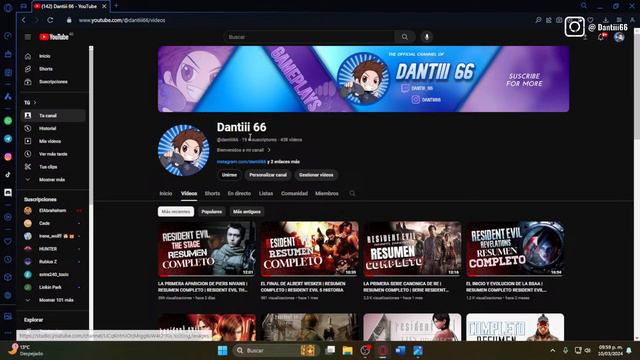Viewport: 640px width, 360px height.
Task: Open the instagram.com channel link
Action: coord(241,162)
